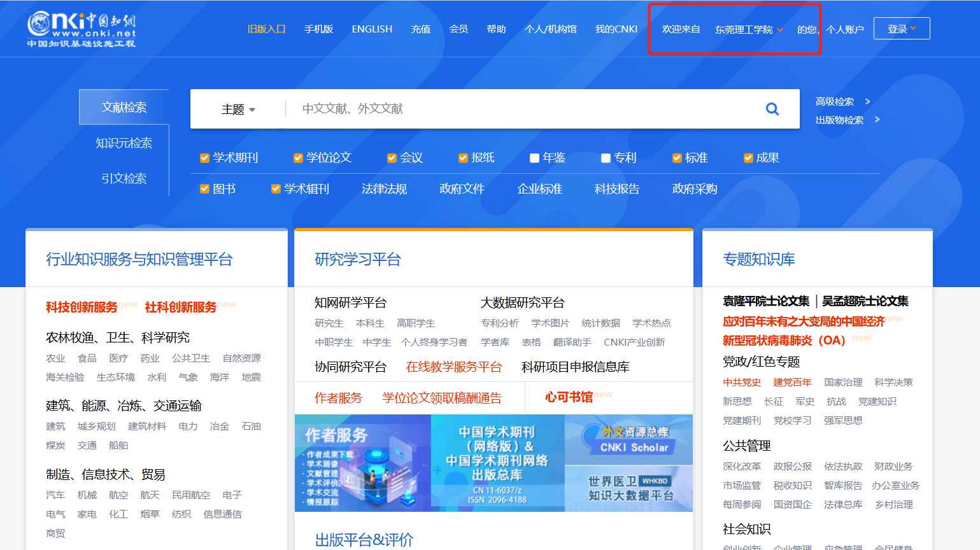Switch to the 知识元检索 tab
Image resolution: width=980 pixels, height=550 pixels.
(124, 143)
